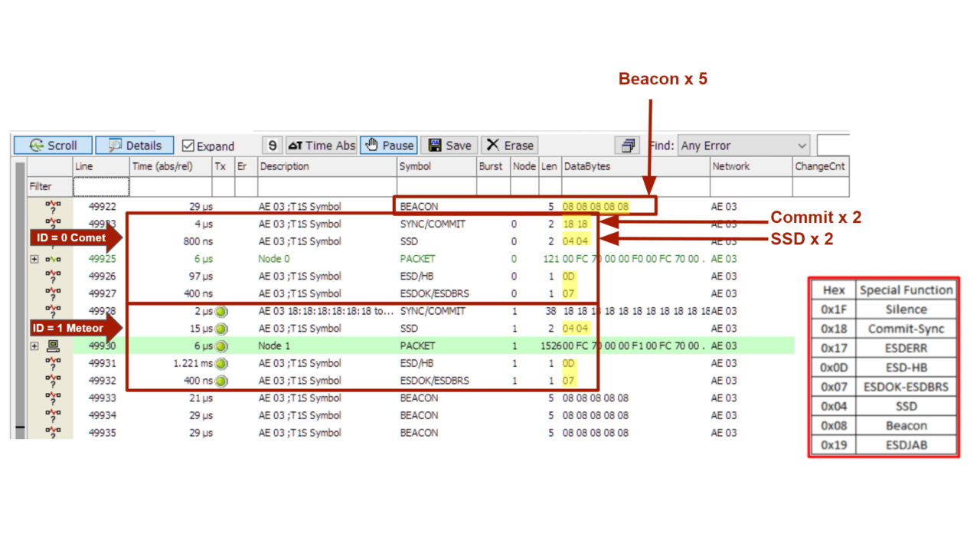Toggle the '9' numeric display mode button

pos(272,145)
